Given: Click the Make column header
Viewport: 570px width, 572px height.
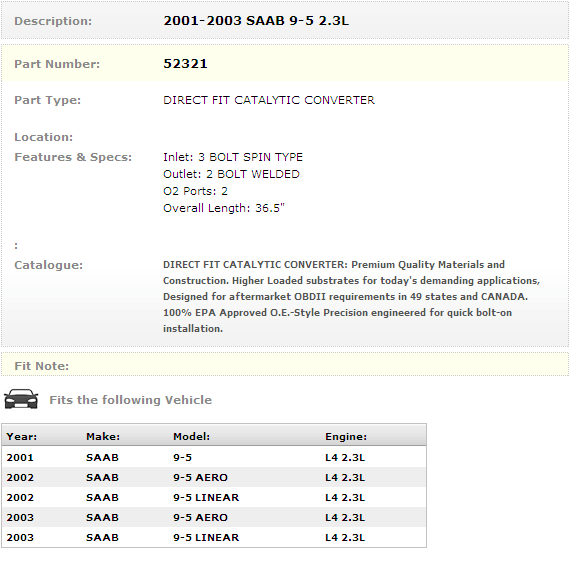Looking at the screenshot, I should (x=103, y=437).
